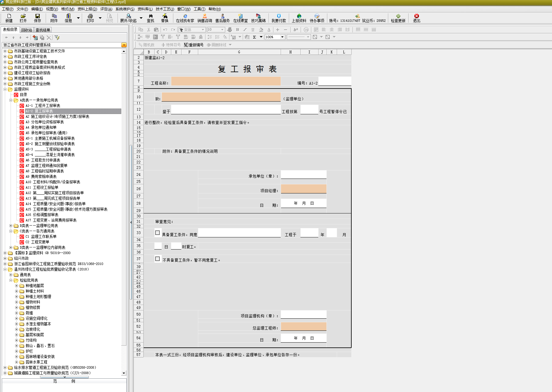552x392 pixels.
Task: Click the 致 (监理单位) highlighted input cell
Action: click(221, 97)
